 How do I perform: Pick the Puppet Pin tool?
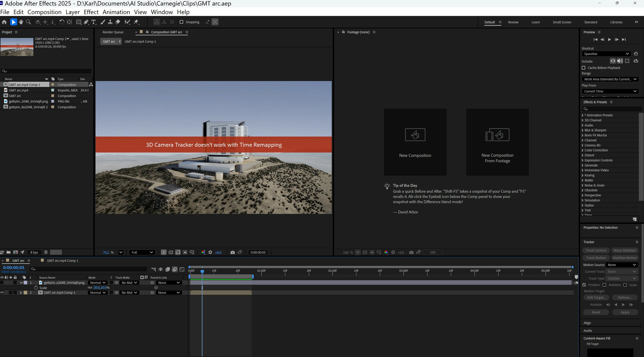click(x=136, y=22)
